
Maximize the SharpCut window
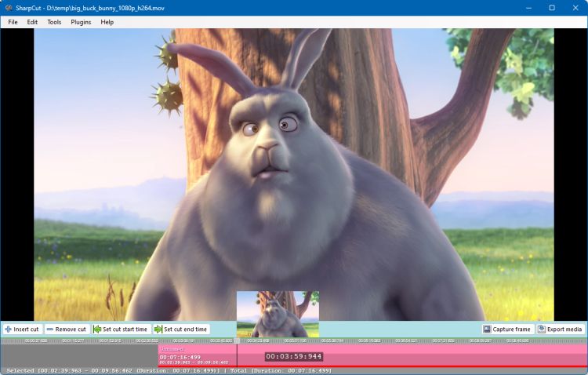551,7
